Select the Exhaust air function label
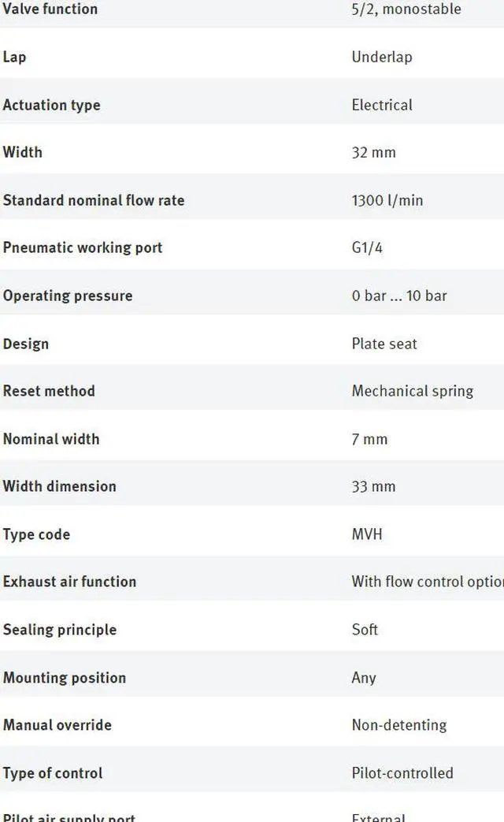This screenshot has height=822, width=504. [x=69, y=582]
